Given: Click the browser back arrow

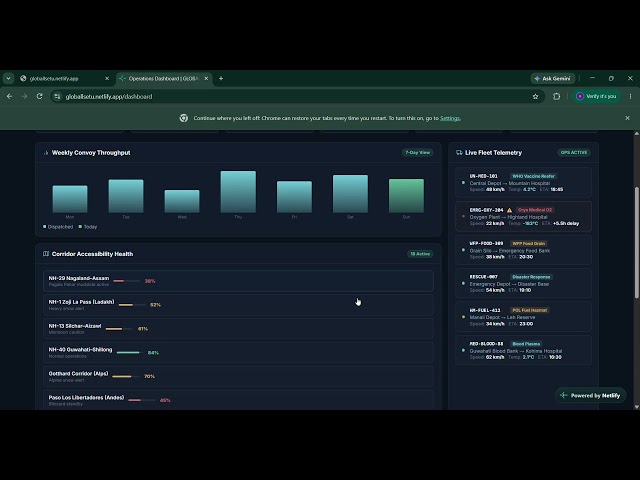Looking at the screenshot, I should click(x=9, y=96).
